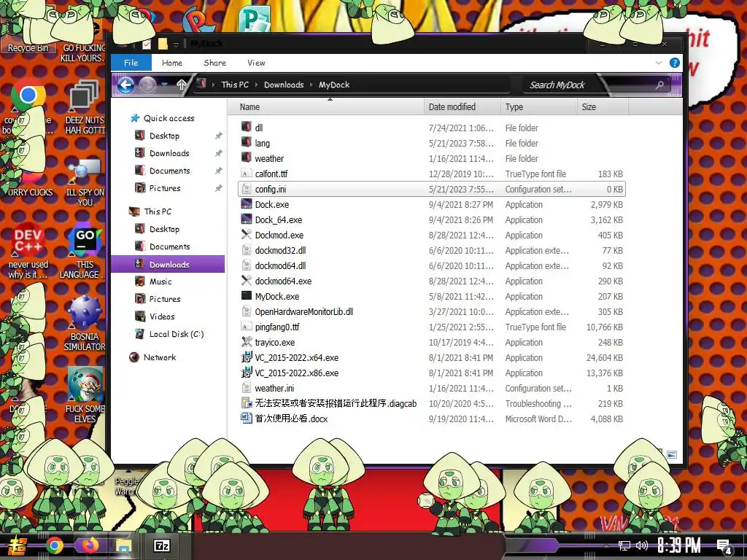Viewport: 747px width, 560px height.
Task: Select the dll folder icon
Action: pyautogui.click(x=247, y=127)
